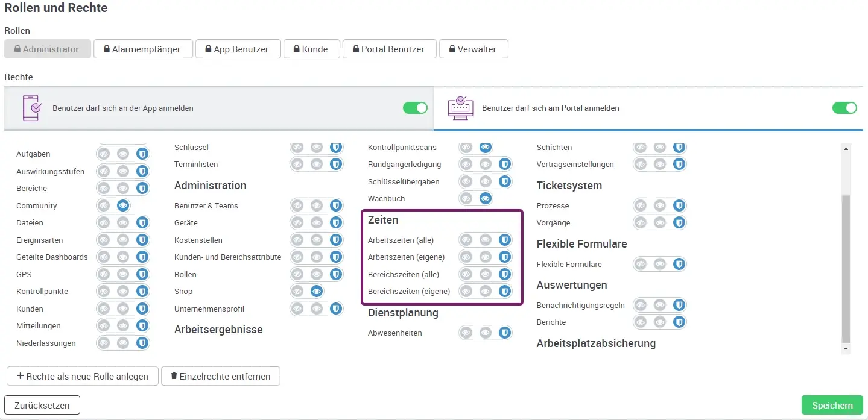The image size is (868, 420).
Task: Click the shield icon for Arbeitszeiten (alle)
Action: pos(504,240)
